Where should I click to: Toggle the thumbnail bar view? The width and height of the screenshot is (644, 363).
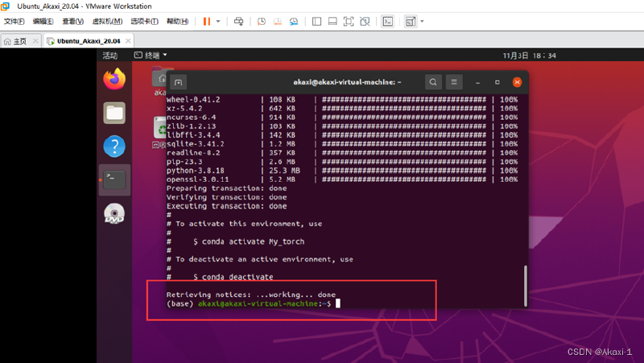tap(332, 22)
